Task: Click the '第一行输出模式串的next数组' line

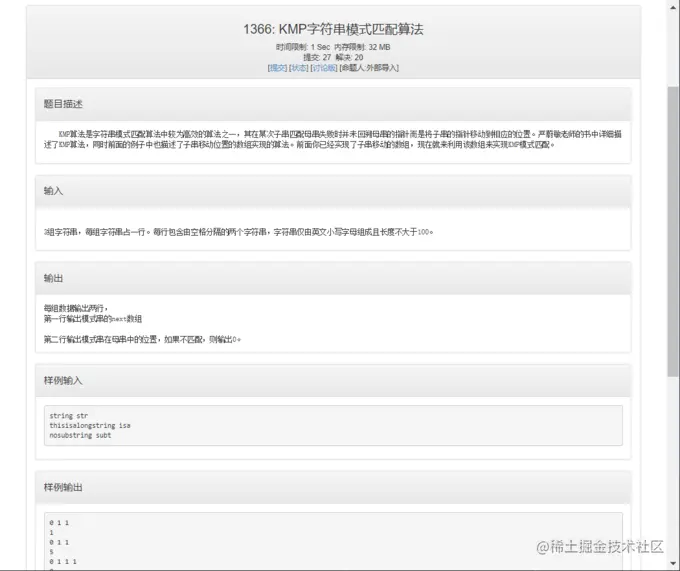Action: pos(93,319)
